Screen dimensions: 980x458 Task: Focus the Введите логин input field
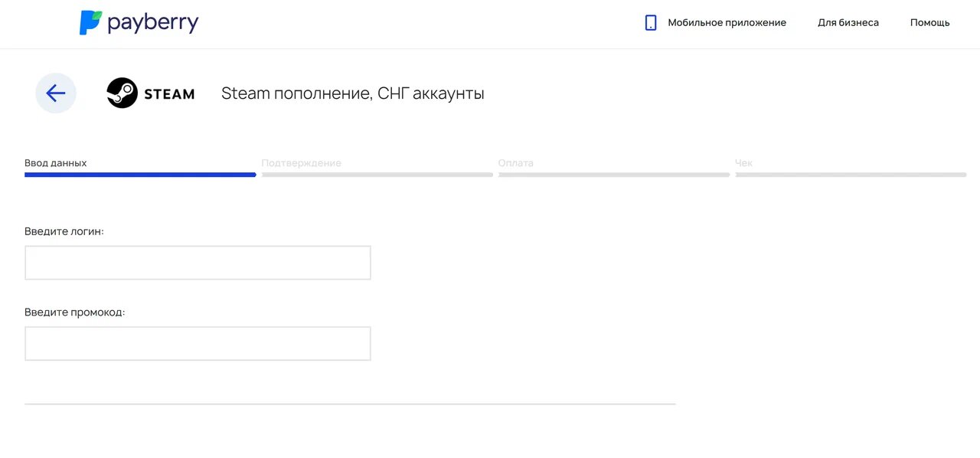pyautogui.click(x=198, y=263)
